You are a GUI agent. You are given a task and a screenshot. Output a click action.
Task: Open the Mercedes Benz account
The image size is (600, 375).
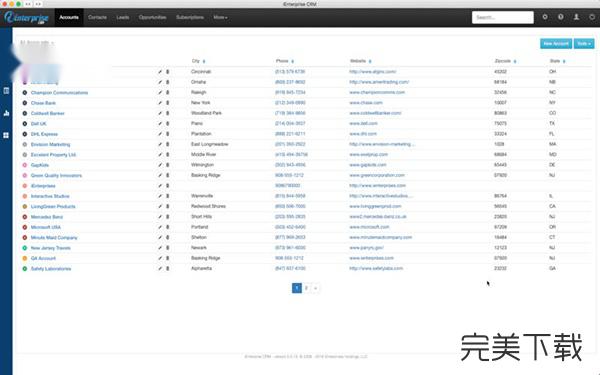pyautogui.click(x=47, y=217)
